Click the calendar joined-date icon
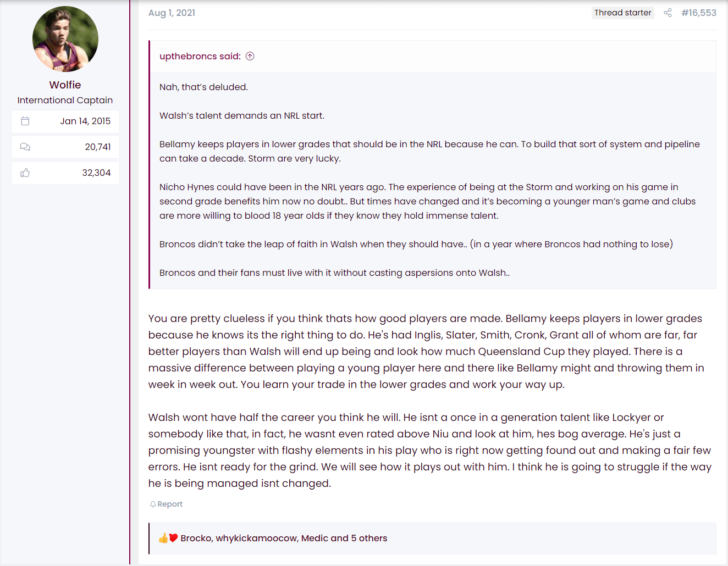This screenshot has height=566, width=728. pos(25,121)
